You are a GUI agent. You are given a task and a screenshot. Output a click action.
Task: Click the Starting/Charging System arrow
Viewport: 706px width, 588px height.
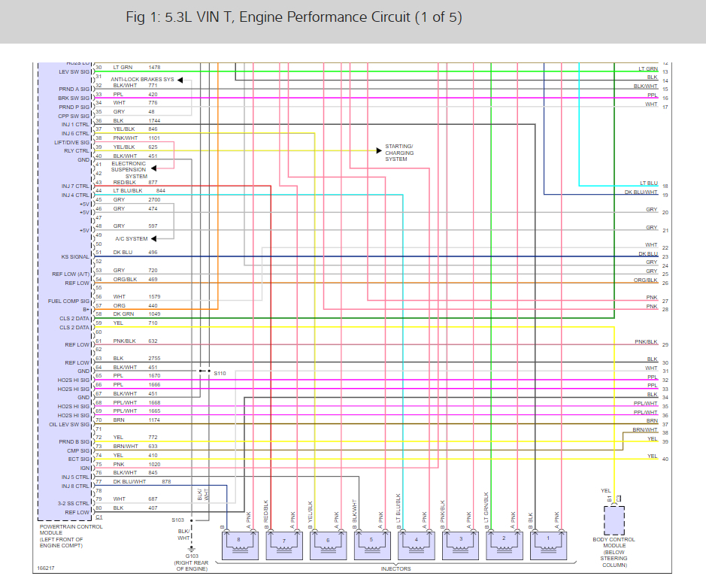pyautogui.click(x=379, y=151)
